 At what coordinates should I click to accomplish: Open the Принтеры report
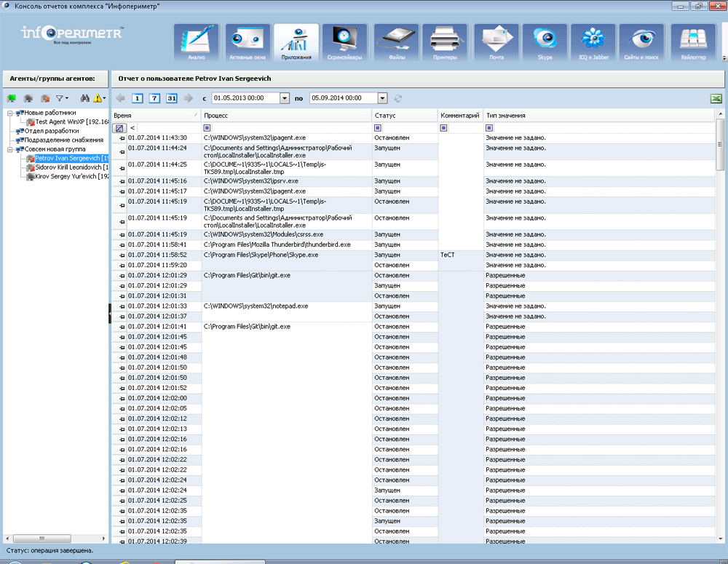444,42
